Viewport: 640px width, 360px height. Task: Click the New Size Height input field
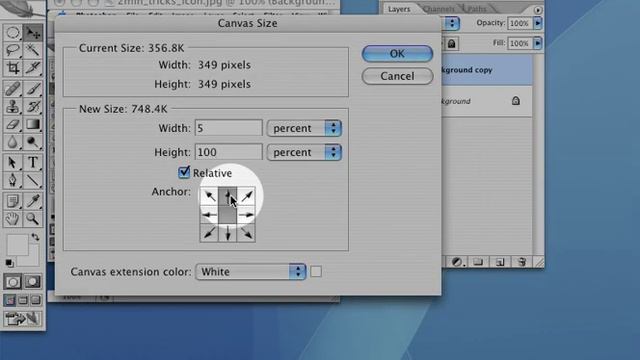(229, 152)
